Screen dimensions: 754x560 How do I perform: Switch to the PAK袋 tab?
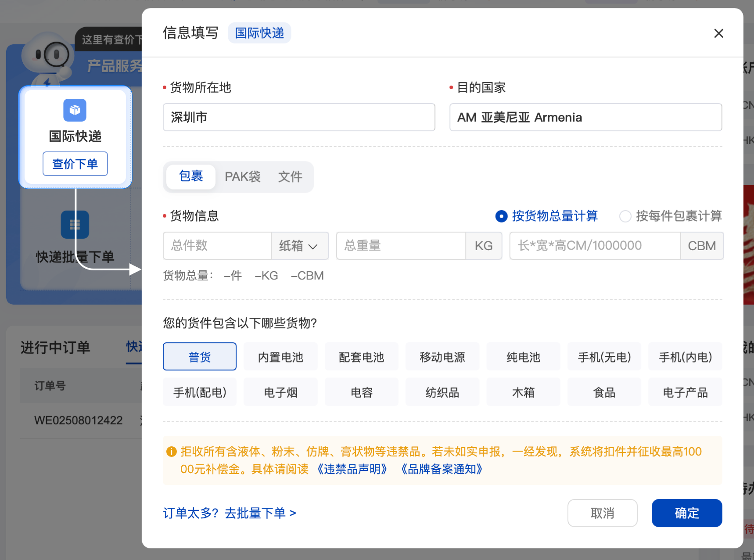click(242, 177)
